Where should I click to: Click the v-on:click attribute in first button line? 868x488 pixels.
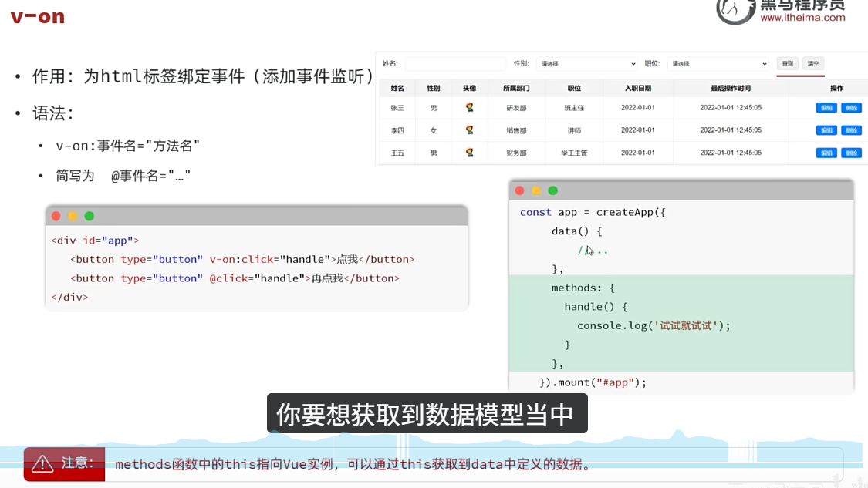[241, 260]
